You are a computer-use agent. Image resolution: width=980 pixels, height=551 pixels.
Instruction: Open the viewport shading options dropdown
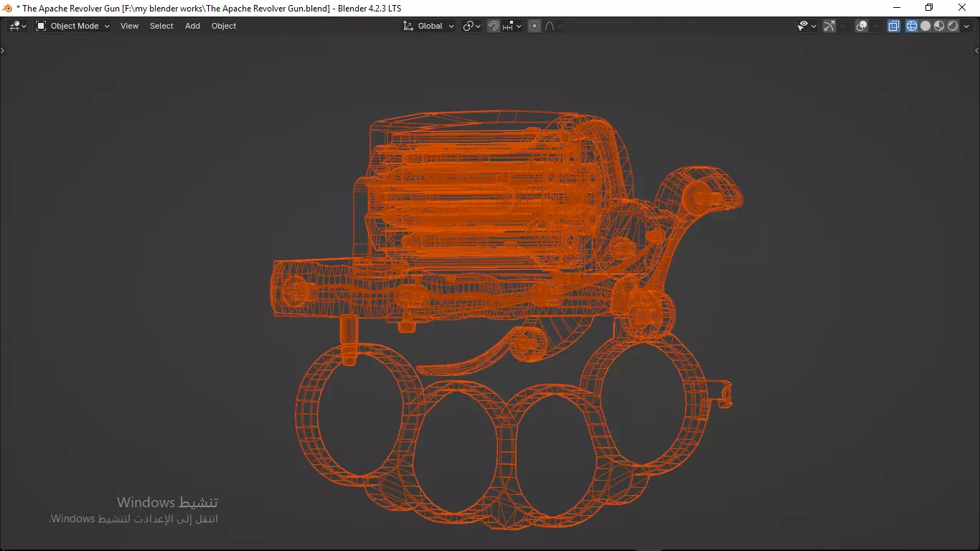tap(966, 26)
